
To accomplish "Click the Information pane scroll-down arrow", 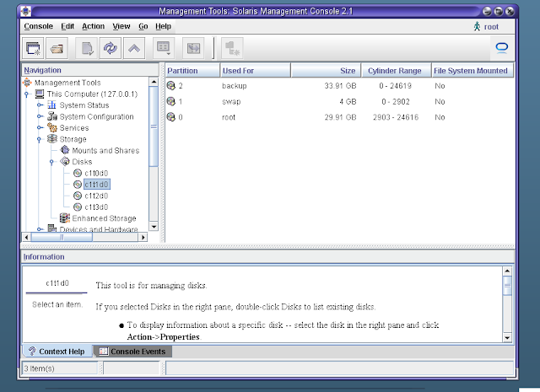I will point(507,337).
